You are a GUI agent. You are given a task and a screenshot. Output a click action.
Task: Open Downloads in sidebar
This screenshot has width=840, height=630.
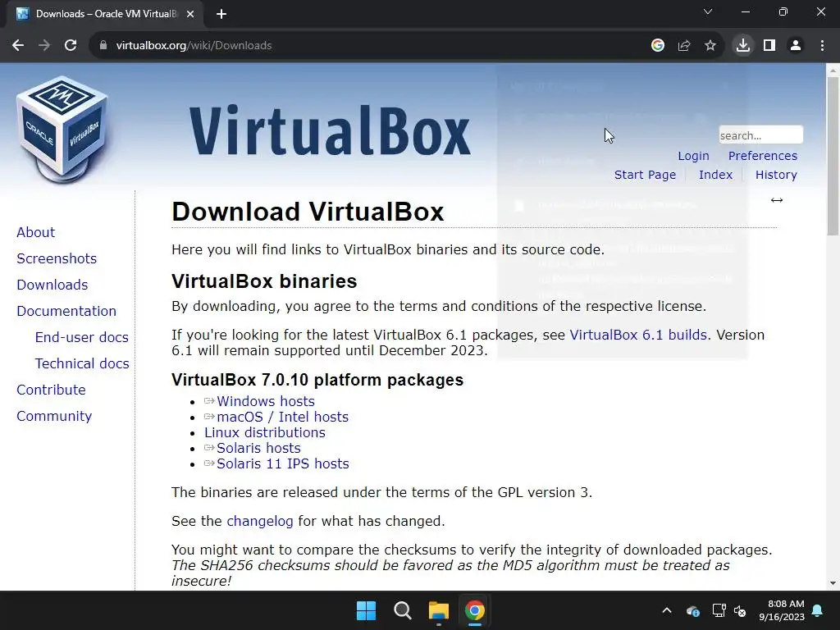52,285
